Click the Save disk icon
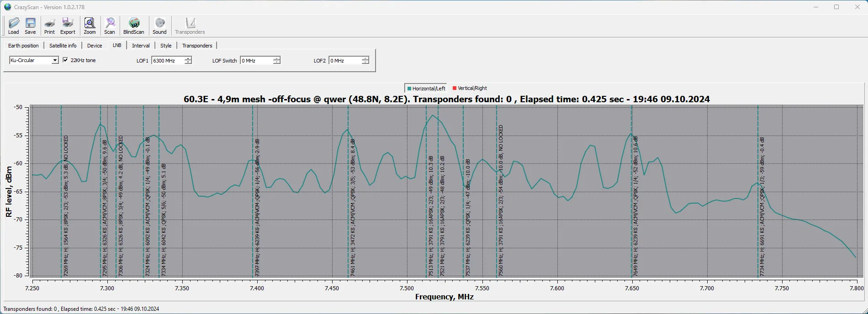 (x=30, y=26)
